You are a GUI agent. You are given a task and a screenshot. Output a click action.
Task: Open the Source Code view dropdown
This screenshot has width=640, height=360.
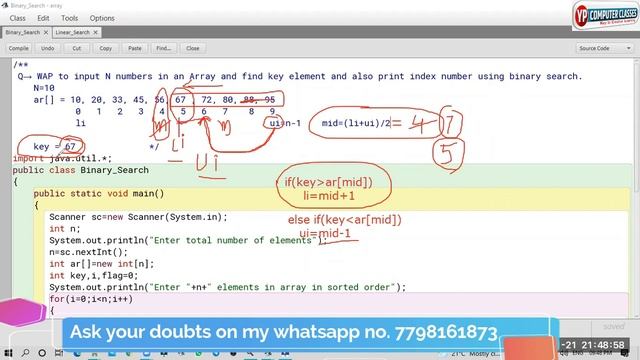(605, 48)
